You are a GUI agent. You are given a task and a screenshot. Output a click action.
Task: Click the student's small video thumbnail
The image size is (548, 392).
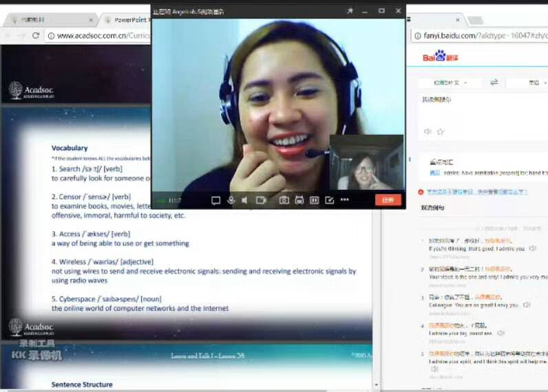tap(366, 163)
